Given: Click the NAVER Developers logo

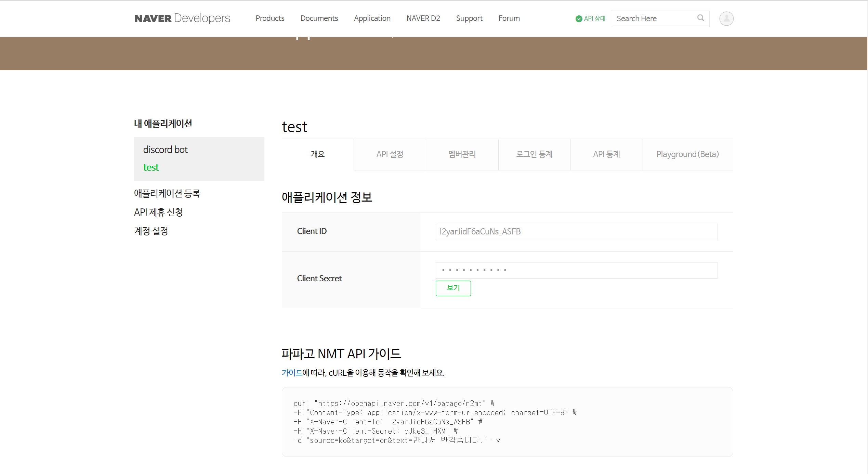Looking at the screenshot, I should click(182, 18).
